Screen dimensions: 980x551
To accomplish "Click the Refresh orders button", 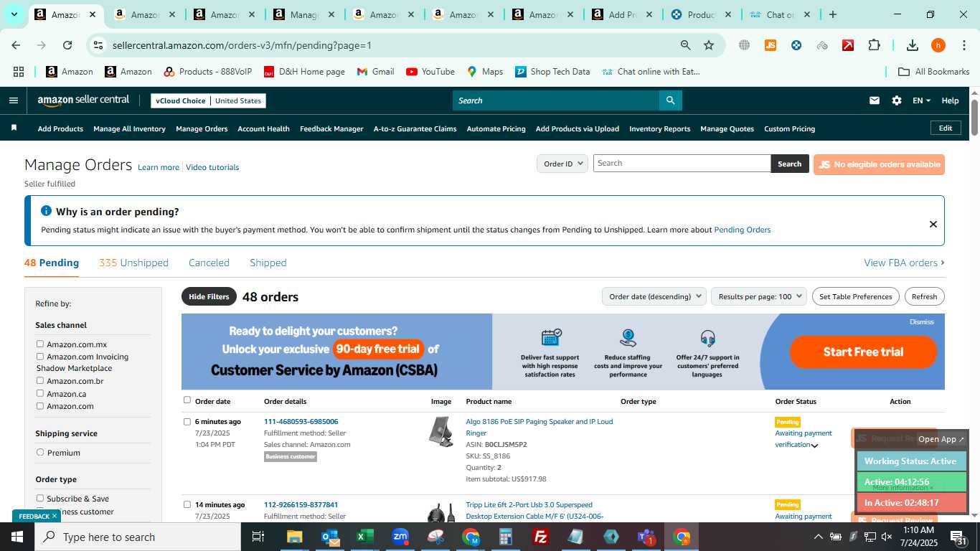I will [924, 296].
